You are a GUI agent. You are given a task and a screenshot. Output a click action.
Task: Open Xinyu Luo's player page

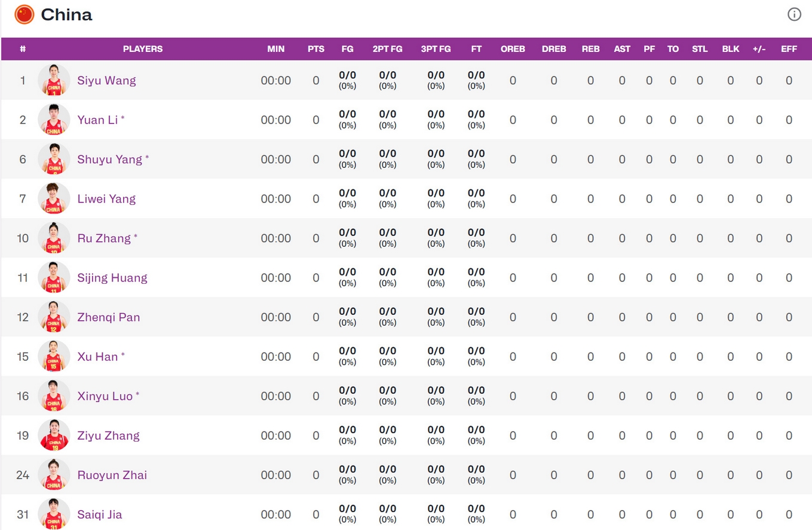[x=105, y=396]
